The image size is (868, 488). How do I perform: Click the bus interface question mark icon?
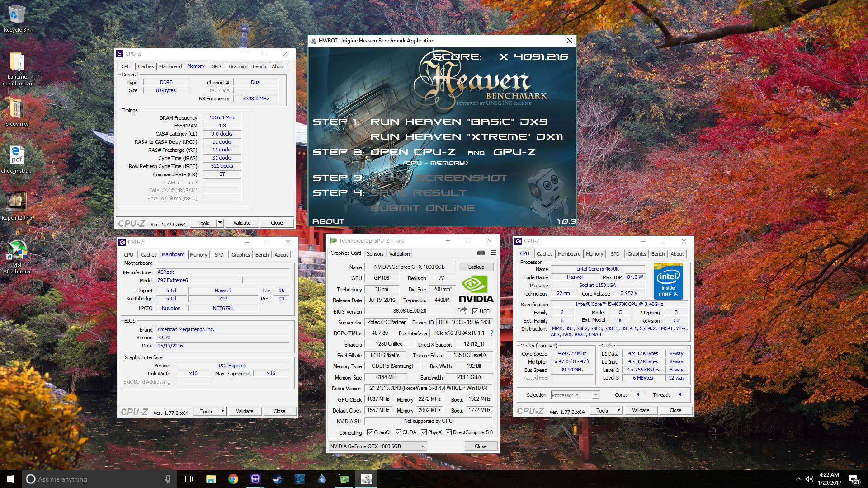[492, 333]
